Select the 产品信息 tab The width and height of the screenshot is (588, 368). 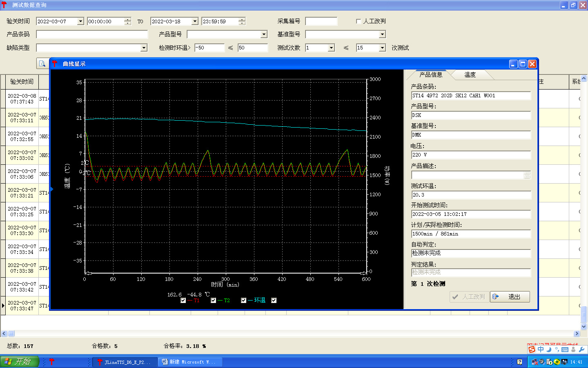tap(431, 75)
